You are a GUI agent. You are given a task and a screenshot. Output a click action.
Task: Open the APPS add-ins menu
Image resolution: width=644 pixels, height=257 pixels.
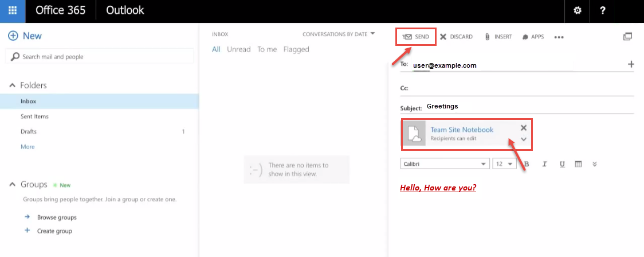pos(533,37)
